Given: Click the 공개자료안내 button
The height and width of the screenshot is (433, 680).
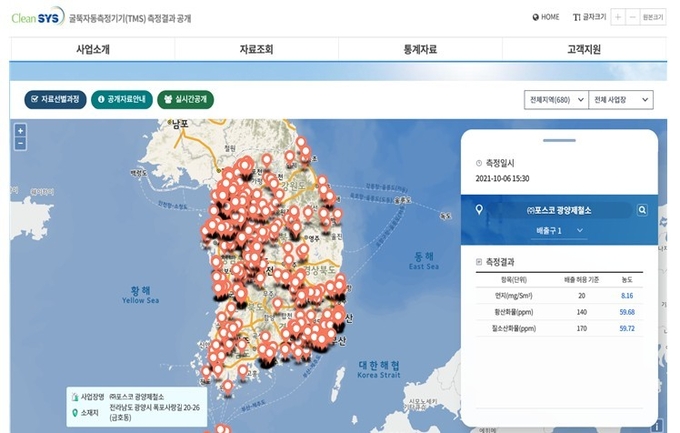Looking at the screenshot, I should click(120, 100).
